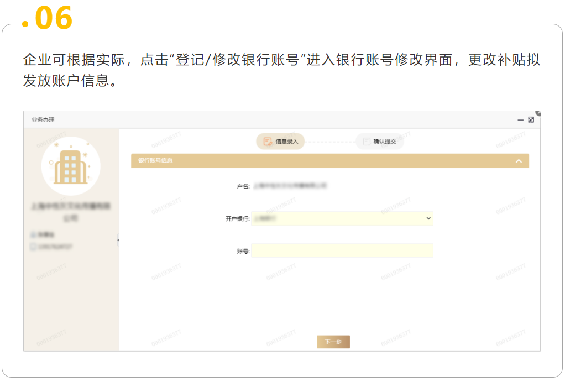Click the 户名 account name value

click(290, 186)
